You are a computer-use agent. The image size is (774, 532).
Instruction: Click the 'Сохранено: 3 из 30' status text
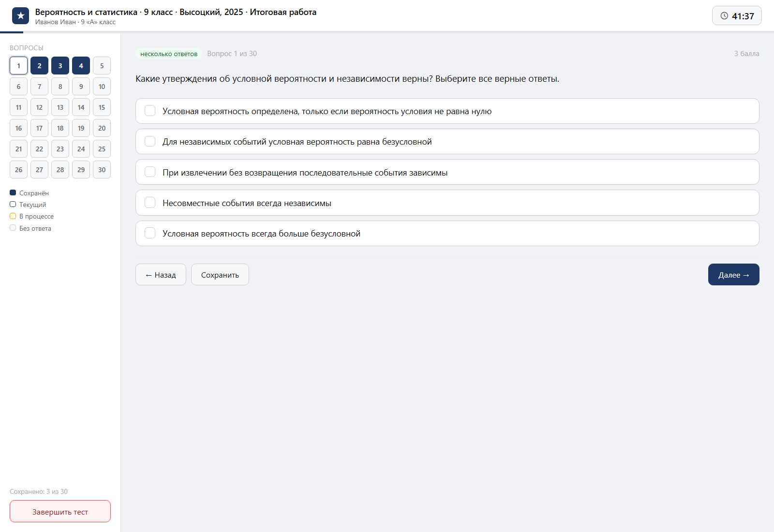(x=39, y=491)
